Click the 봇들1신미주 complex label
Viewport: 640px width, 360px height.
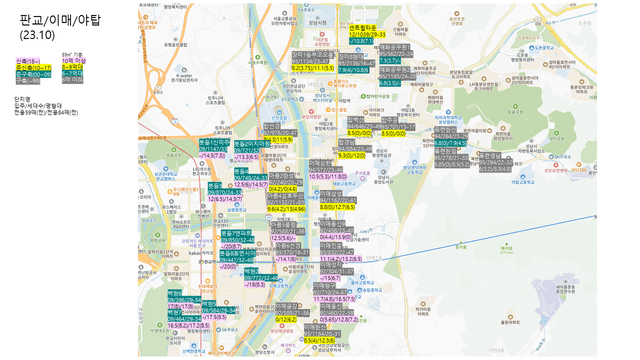(x=214, y=142)
